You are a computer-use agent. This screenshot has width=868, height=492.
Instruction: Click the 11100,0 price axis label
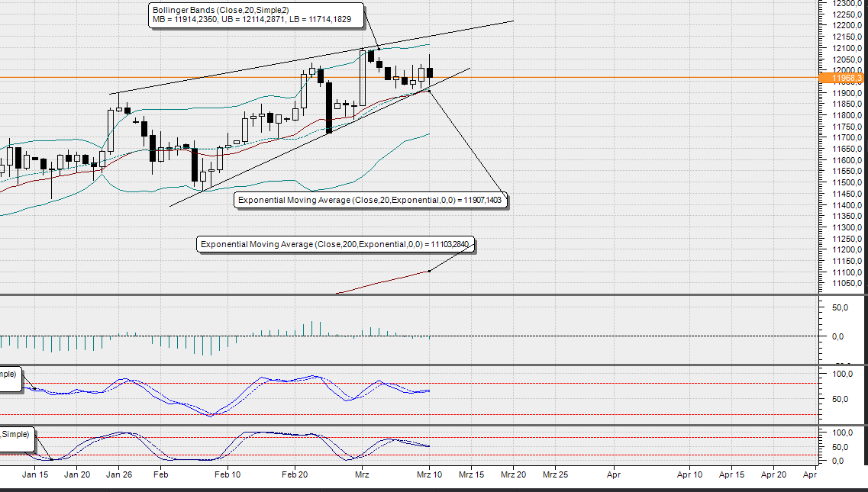click(x=847, y=272)
